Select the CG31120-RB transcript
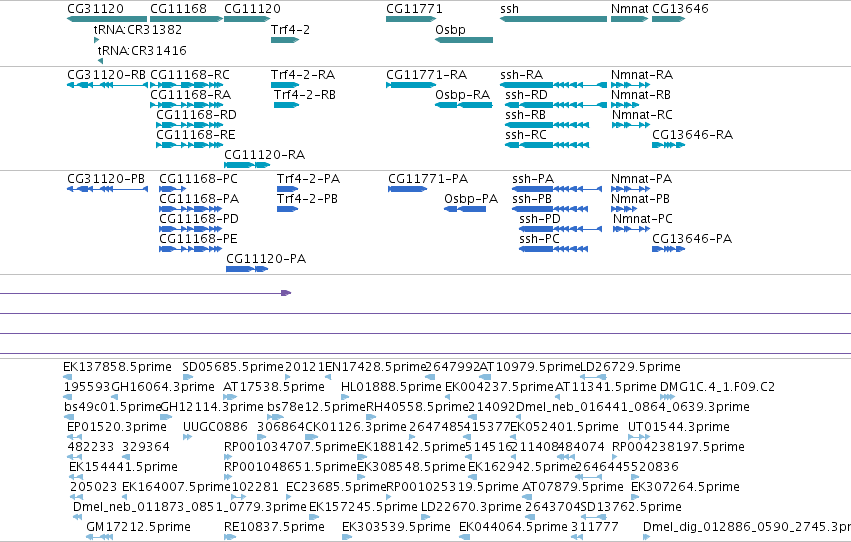This screenshot has height=542, width=851. tap(107, 85)
